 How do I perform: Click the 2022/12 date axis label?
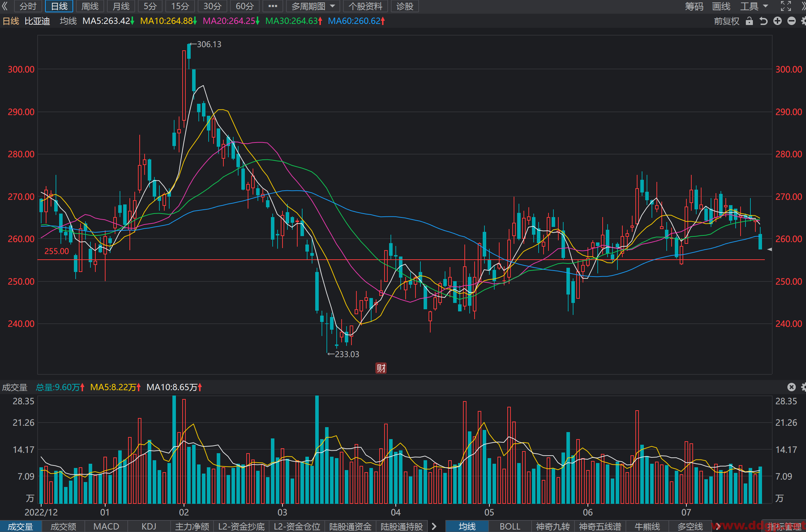tap(41, 512)
